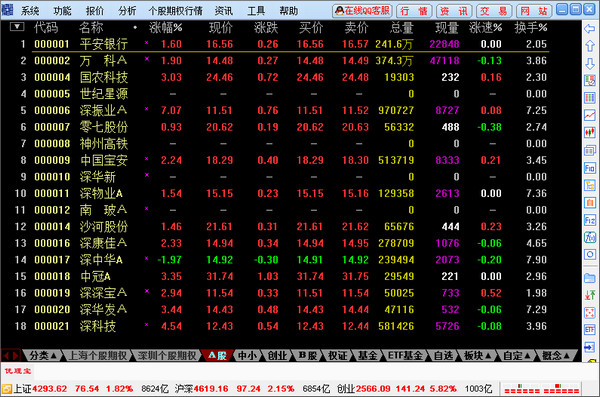Open the 工具 menu
The height and width of the screenshot is (397, 600).
click(x=256, y=11)
